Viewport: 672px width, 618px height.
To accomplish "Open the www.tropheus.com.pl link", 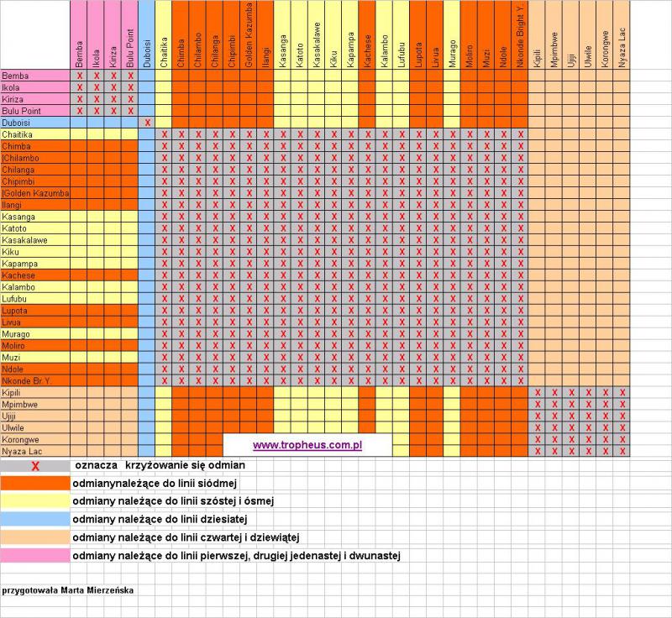I will click(307, 444).
